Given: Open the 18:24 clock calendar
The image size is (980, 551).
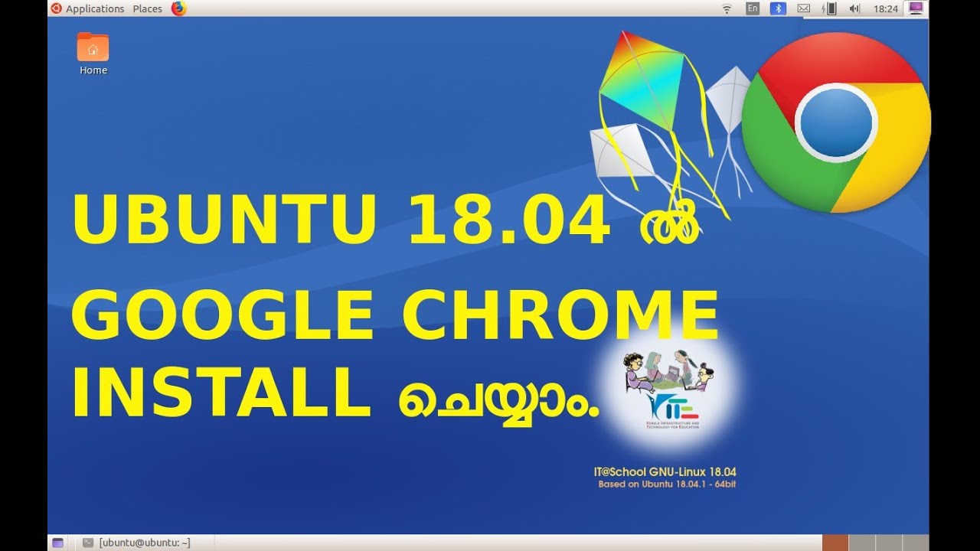Looking at the screenshot, I should click(x=885, y=8).
